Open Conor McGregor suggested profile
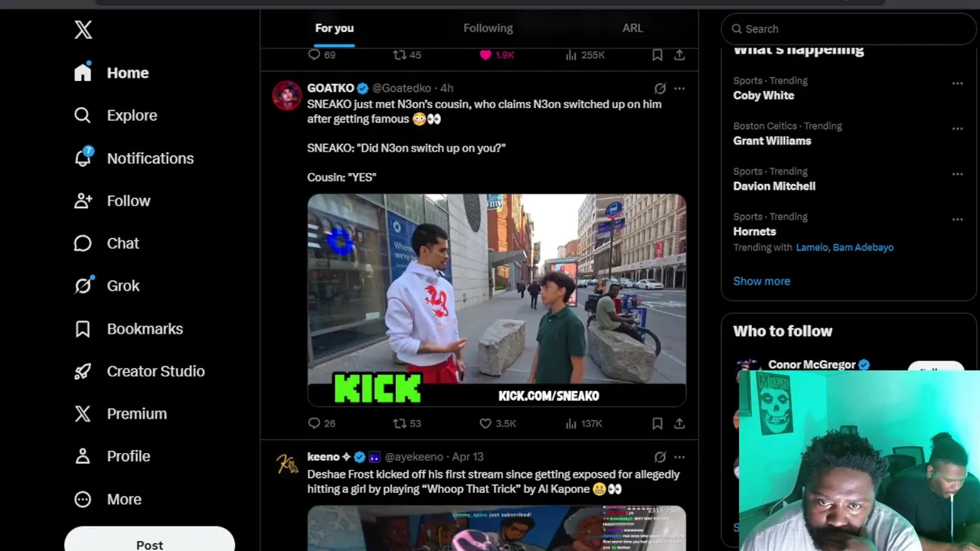Screen dimensions: 980x551 click(812, 365)
